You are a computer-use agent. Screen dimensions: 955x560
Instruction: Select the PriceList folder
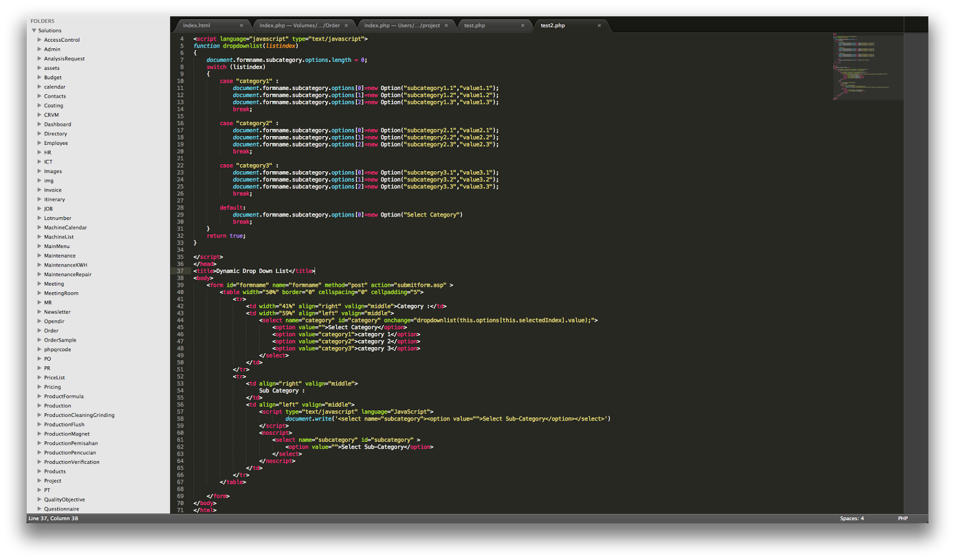coord(54,378)
